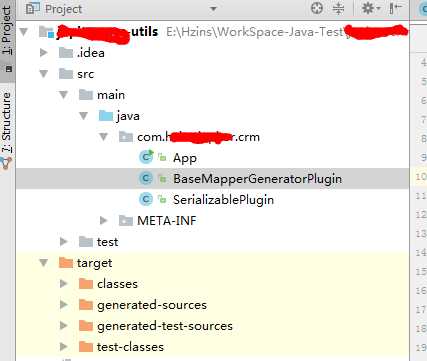Click the Structure tab icon

(x=6, y=163)
